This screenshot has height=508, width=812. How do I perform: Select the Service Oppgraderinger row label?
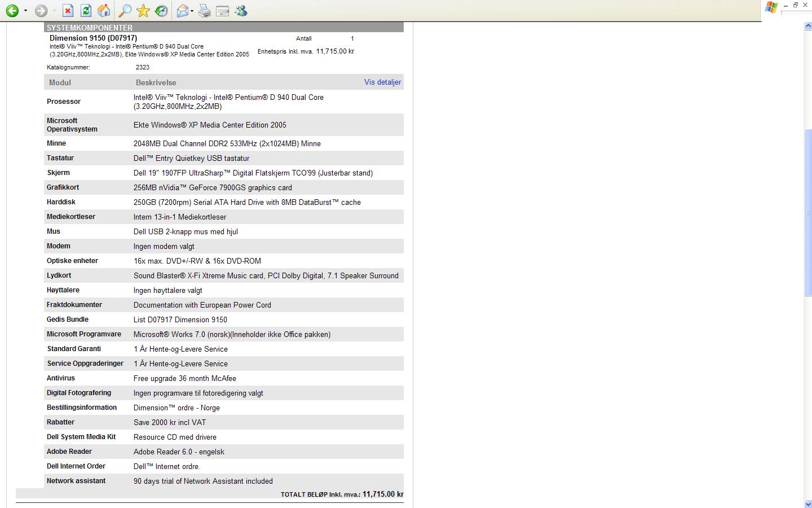85,364
